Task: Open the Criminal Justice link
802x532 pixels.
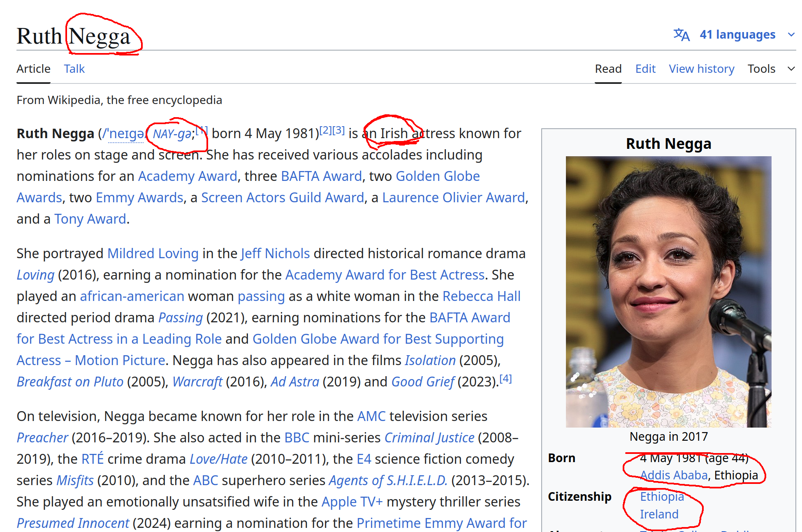Action: [429, 437]
